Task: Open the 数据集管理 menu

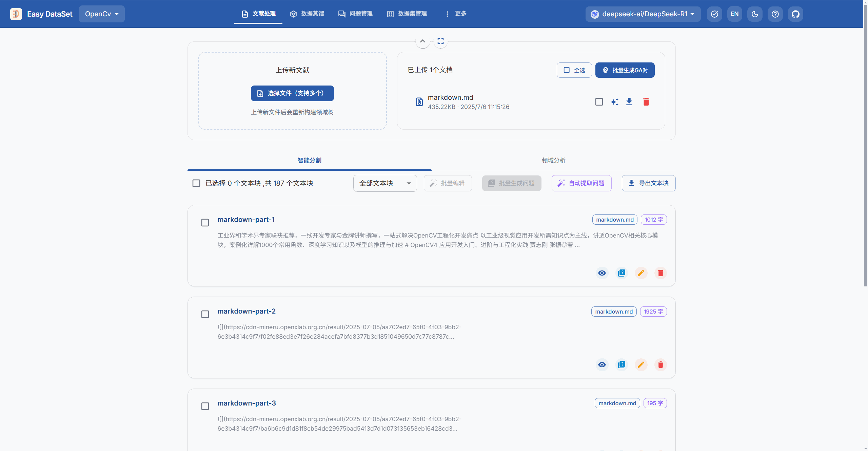Action: click(x=407, y=14)
